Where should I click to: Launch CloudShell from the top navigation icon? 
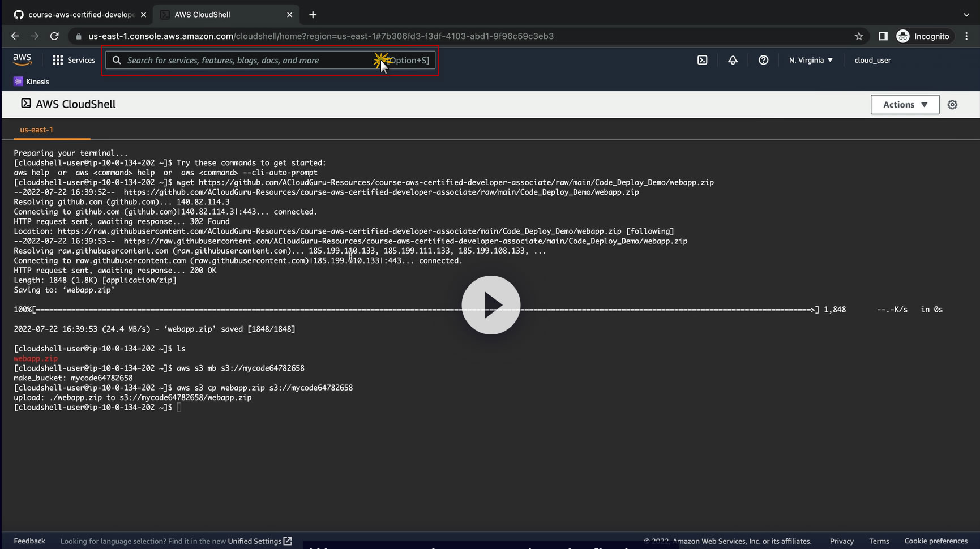(702, 60)
